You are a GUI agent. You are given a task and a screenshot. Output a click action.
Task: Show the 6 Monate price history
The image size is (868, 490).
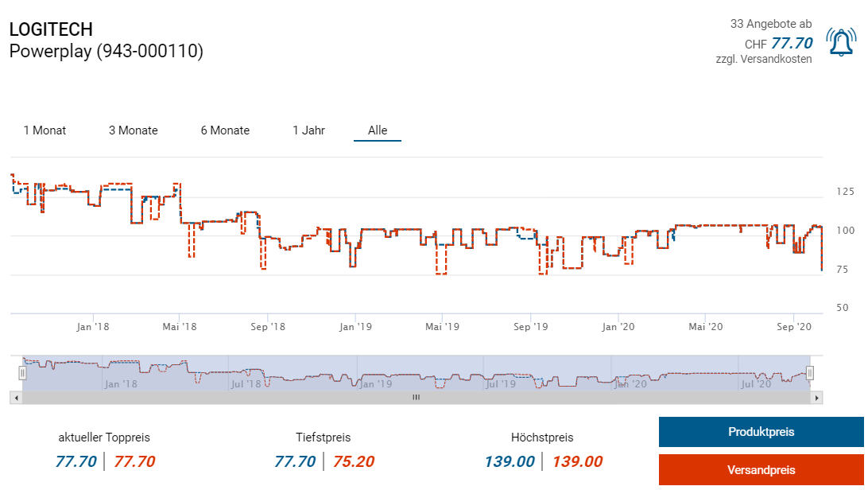pos(225,130)
